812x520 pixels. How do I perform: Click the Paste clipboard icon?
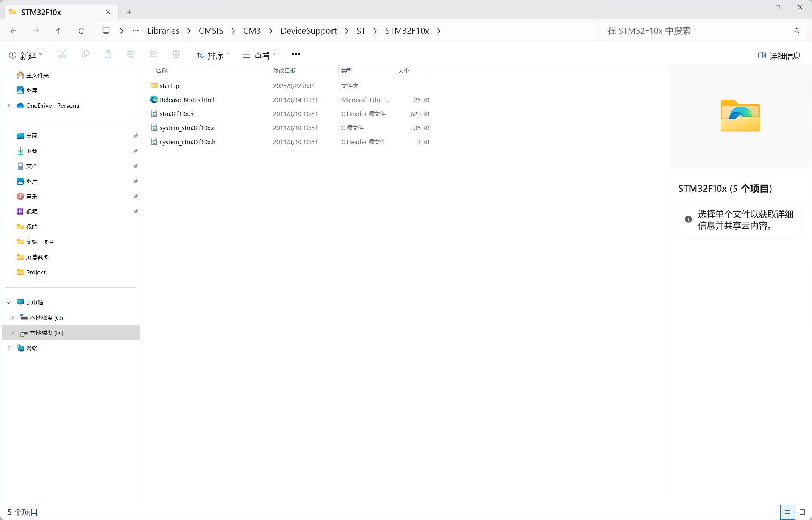coord(108,55)
